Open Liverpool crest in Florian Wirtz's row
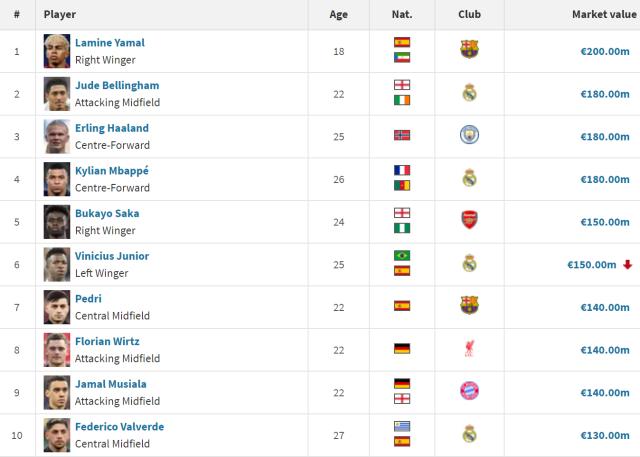The image size is (640, 457). [469, 348]
